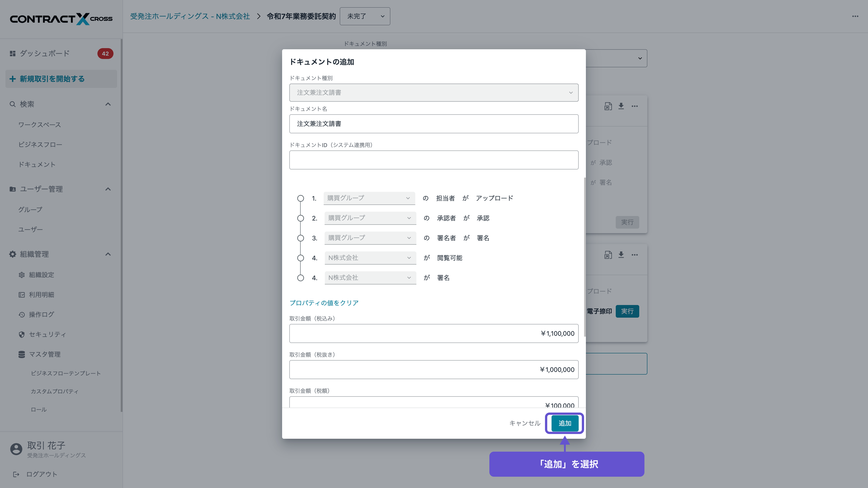Image resolution: width=868 pixels, height=488 pixels.
Task: Click the security shield icon
Action: coord(21,334)
